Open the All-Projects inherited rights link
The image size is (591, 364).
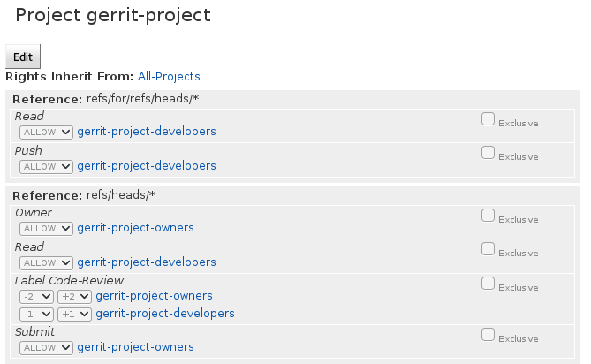[169, 77]
